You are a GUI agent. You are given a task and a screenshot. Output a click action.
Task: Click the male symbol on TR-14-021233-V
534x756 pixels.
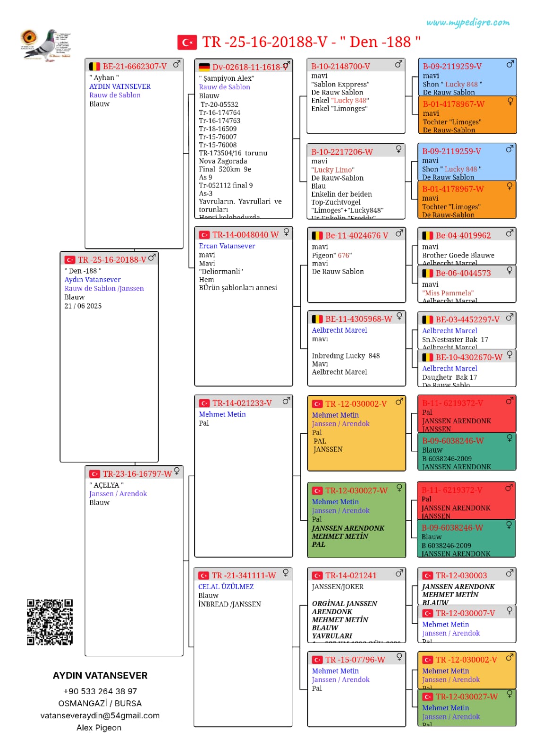[286, 401]
